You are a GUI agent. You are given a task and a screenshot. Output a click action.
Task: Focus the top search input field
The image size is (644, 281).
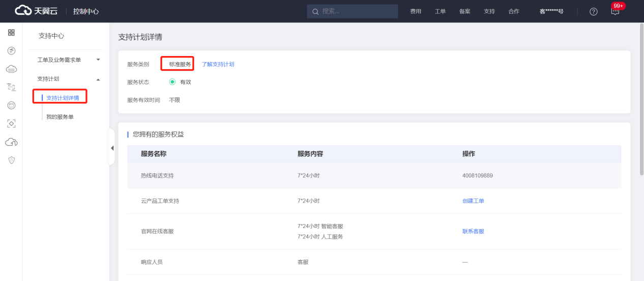click(352, 11)
